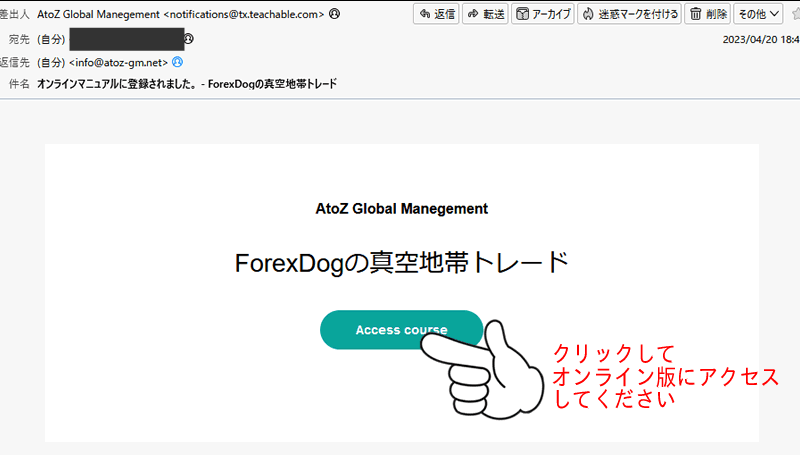This screenshot has width=800, height=455.
Task: Delete the email using 削除 button
Action: pyautogui.click(x=707, y=14)
